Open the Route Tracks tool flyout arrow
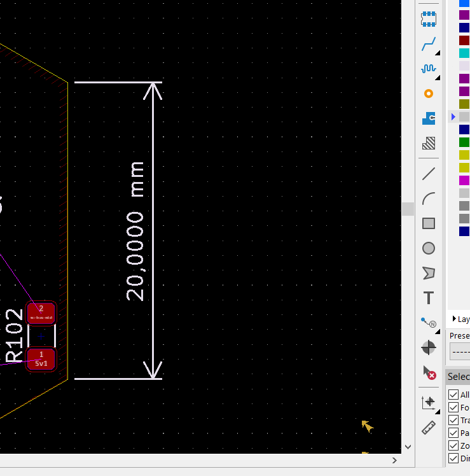470x476 pixels. click(438, 53)
